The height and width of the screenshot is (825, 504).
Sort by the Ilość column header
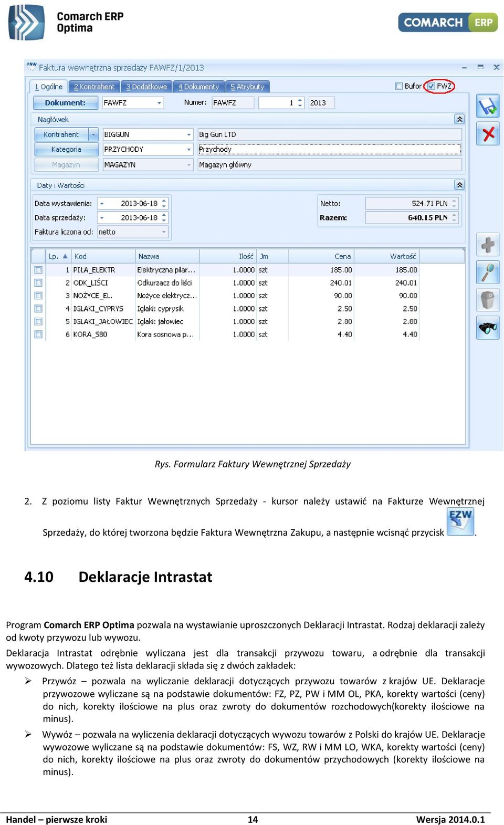coord(228,256)
